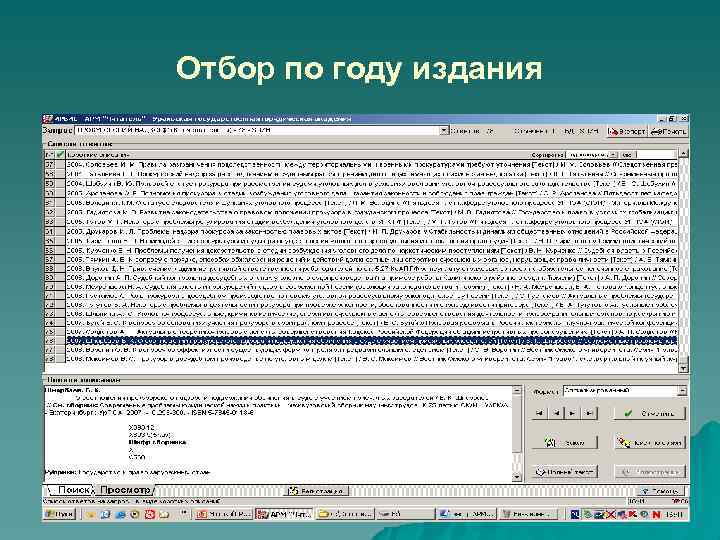Click the green checkmark column header
Image resolution: width=720 pixels, height=540 pixels.
click(60, 155)
